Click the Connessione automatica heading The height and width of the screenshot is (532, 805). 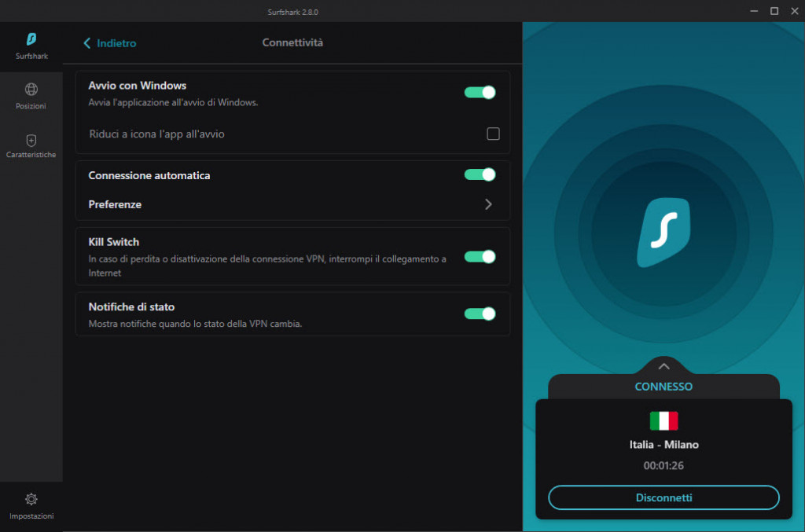(x=149, y=175)
